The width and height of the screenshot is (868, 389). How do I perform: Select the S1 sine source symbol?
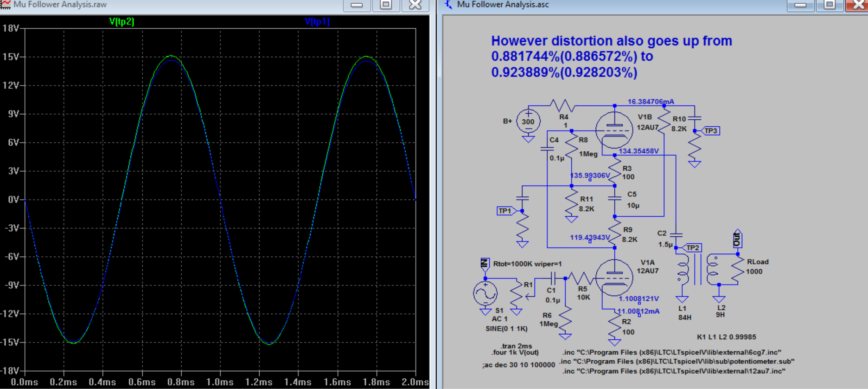(485, 293)
